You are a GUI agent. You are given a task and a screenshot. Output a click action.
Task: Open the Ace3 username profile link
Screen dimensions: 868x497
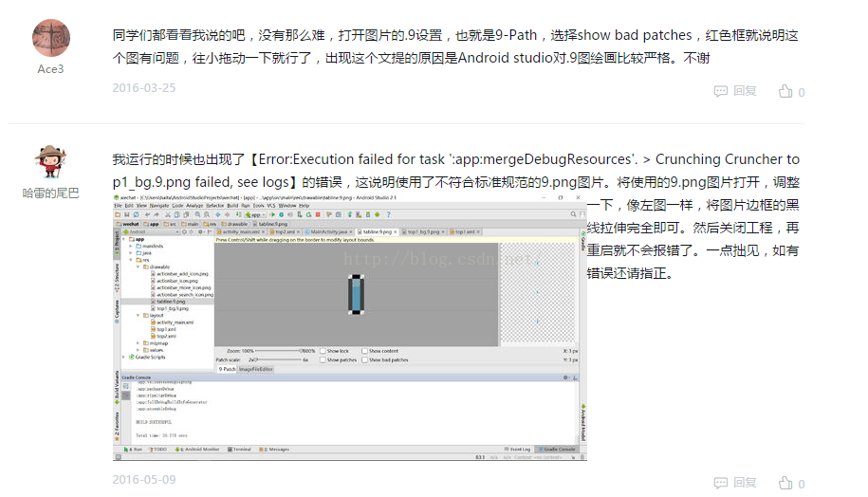coord(50,69)
